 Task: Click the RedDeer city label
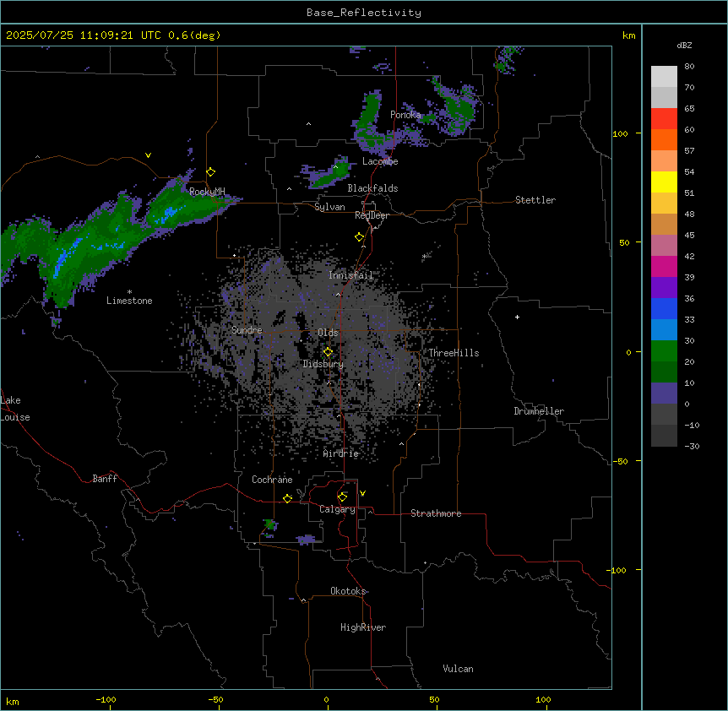click(372, 215)
